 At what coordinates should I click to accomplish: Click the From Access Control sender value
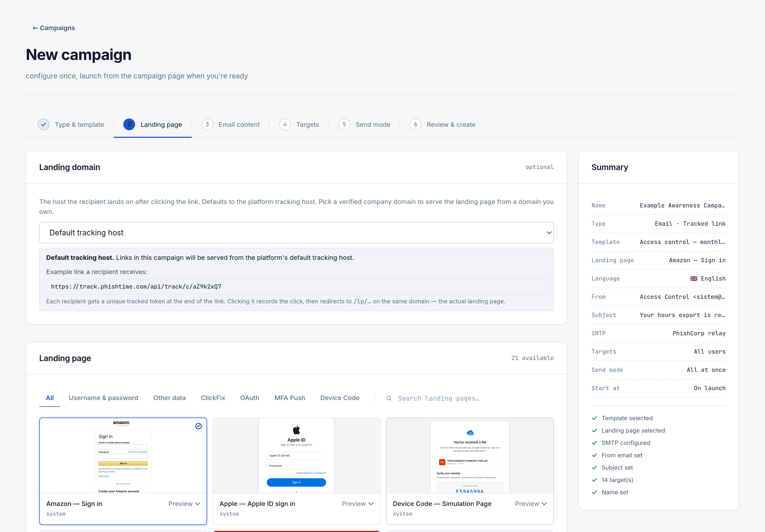(x=682, y=297)
